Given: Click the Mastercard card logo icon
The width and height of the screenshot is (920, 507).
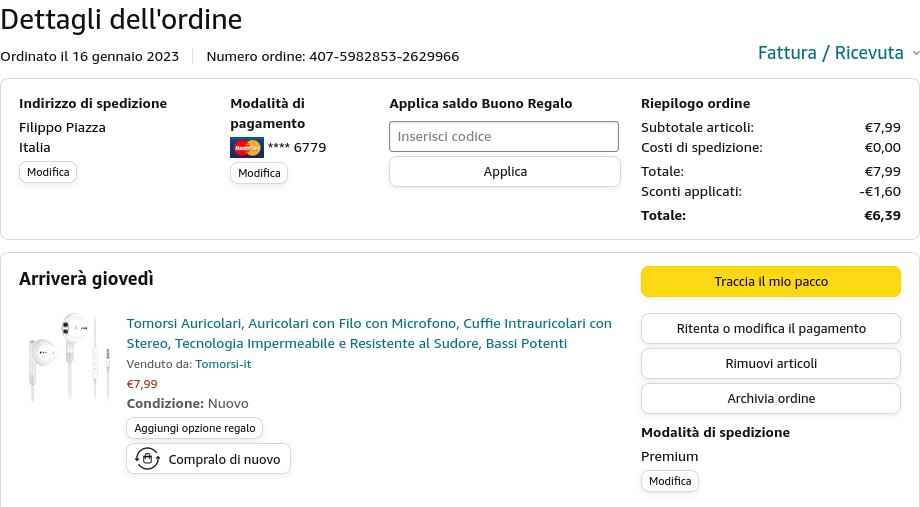Looking at the screenshot, I should pos(246,148).
